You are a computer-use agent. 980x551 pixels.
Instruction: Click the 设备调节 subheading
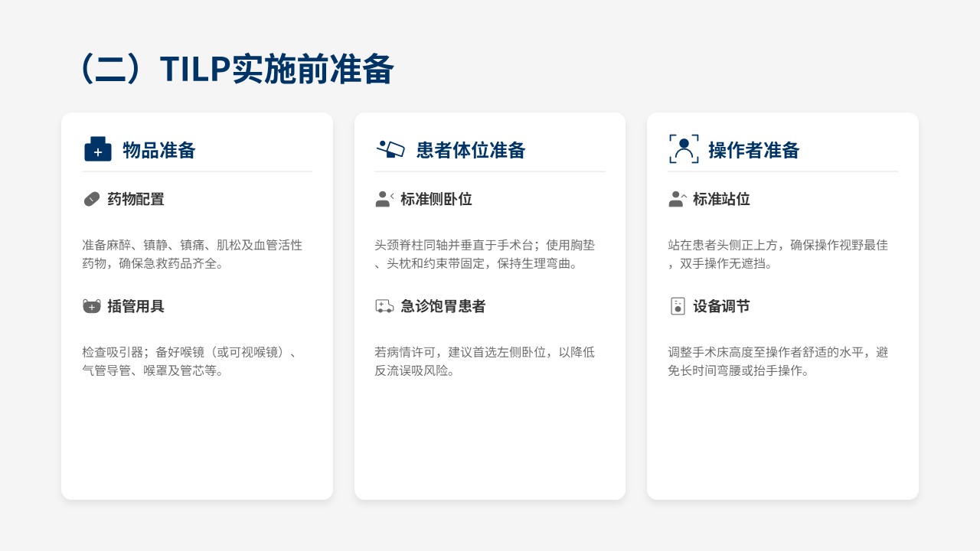tap(721, 306)
